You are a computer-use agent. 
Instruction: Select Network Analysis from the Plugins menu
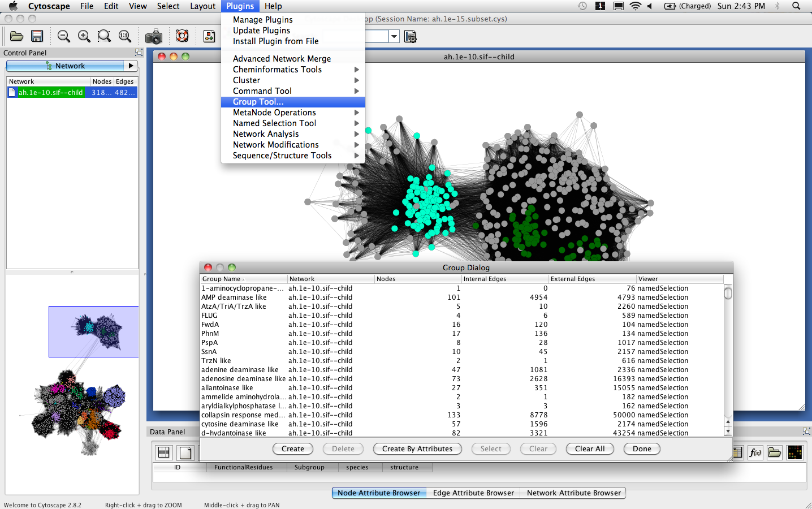266,134
